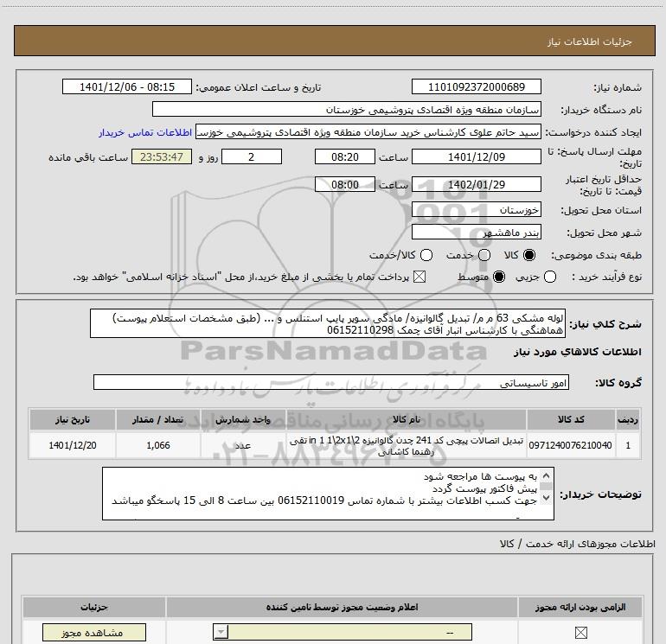666x644 pixels.
Task: Click the requester field سید حاتم علوی
Action: 368,132
